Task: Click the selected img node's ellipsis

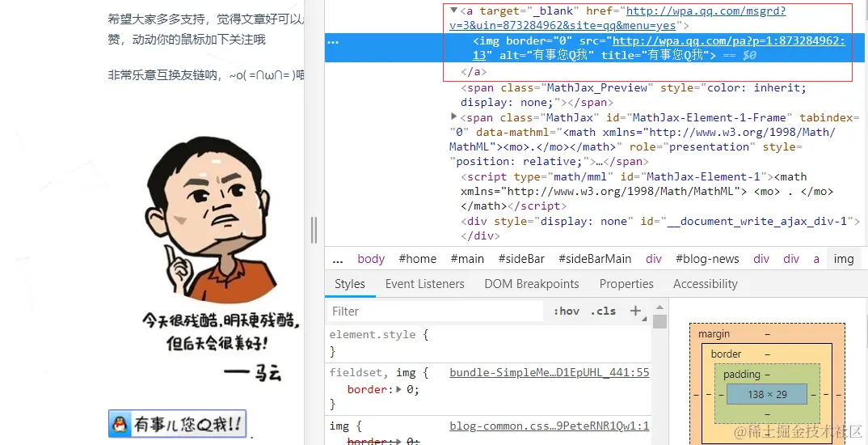Action: (333, 41)
